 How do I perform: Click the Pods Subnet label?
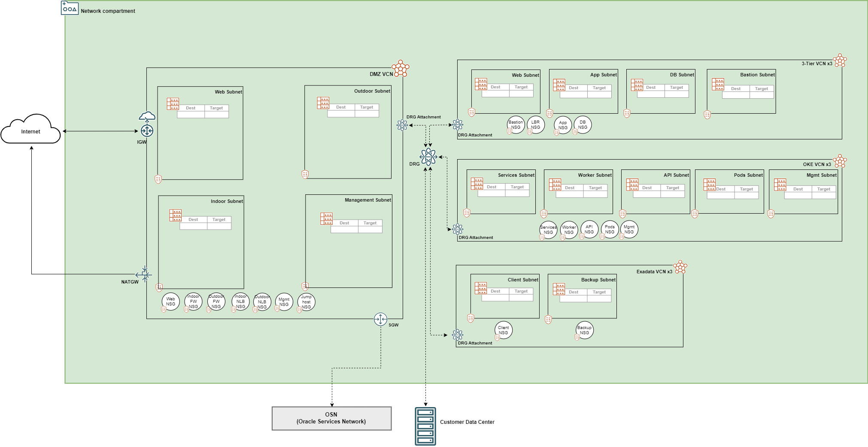(x=748, y=175)
